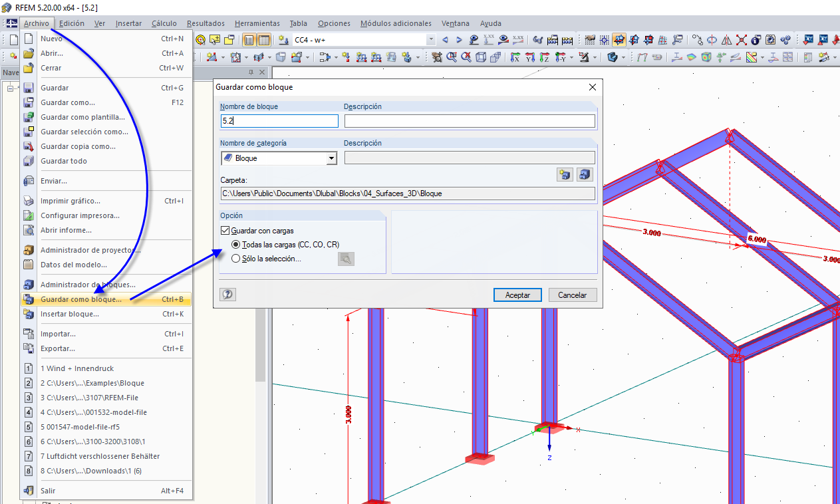Screen dimensions: 840x504
Task: Open the Nombre de categoría Bloque dropdown
Action: [x=331, y=158]
